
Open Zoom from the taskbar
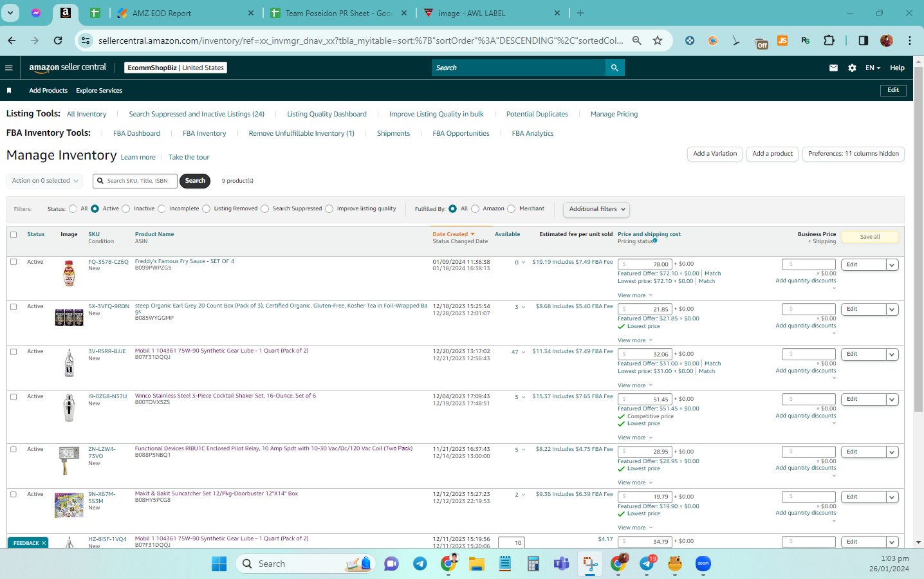(x=703, y=564)
